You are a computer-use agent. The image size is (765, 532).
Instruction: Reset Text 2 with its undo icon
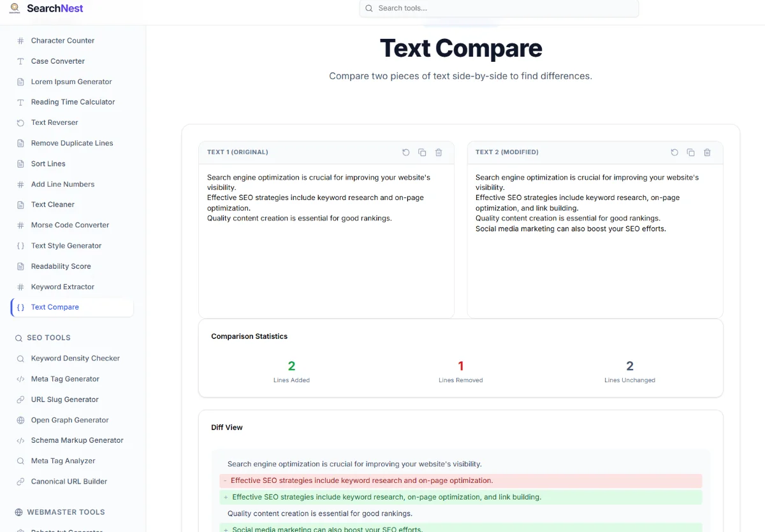click(x=674, y=152)
